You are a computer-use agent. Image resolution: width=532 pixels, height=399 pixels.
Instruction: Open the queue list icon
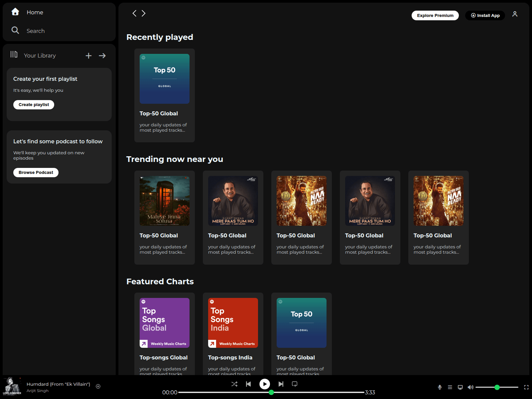[x=450, y=387]
